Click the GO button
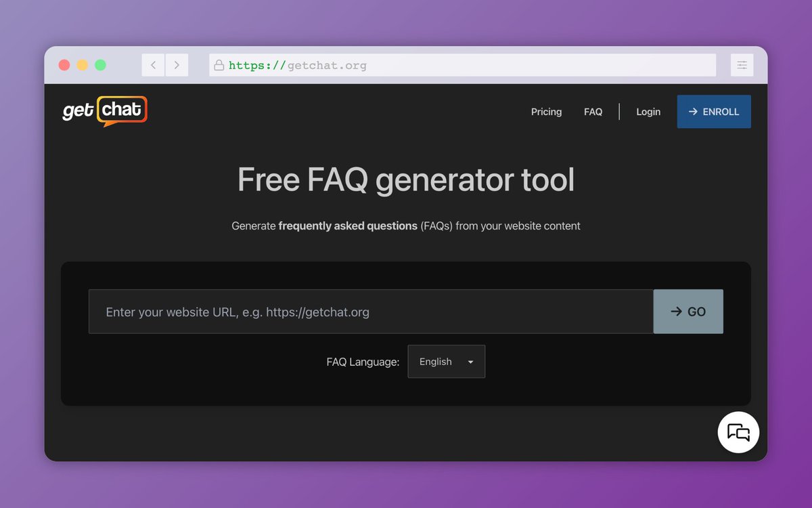812x508 pixels. [x=688, y=312]
